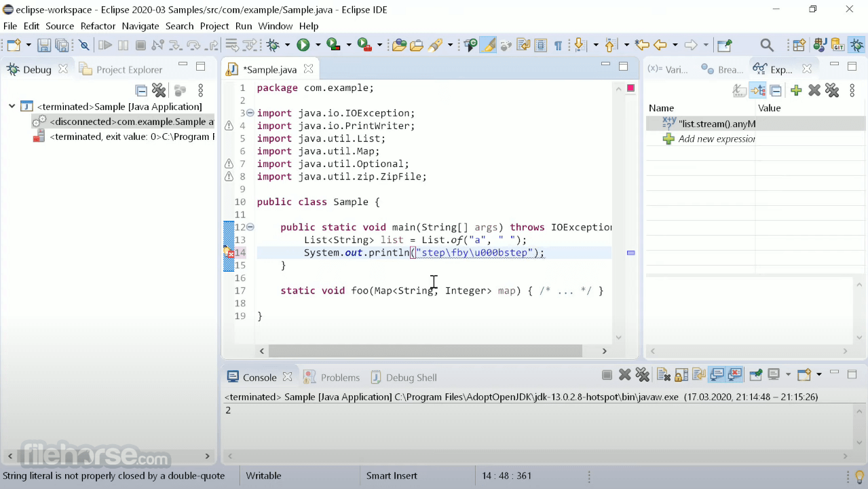
Task: Click Clear Console icon
Action: (x=664, y=375)
